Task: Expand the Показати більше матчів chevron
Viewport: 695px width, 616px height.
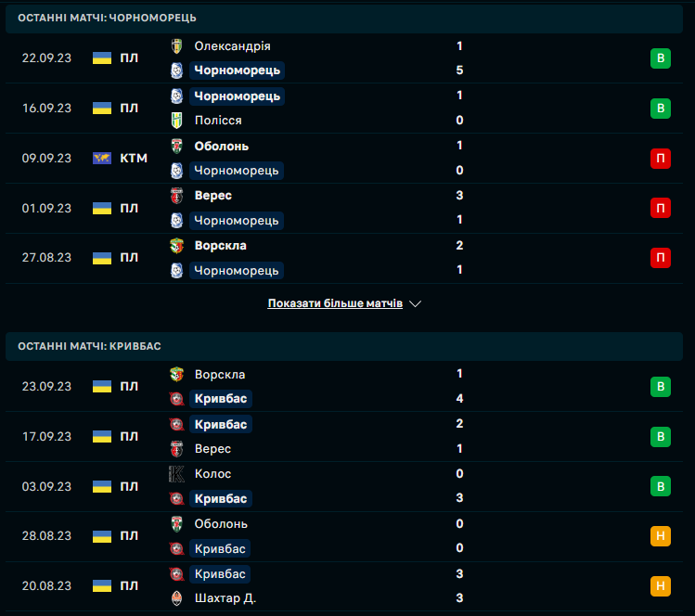Action: pos(415,303)
